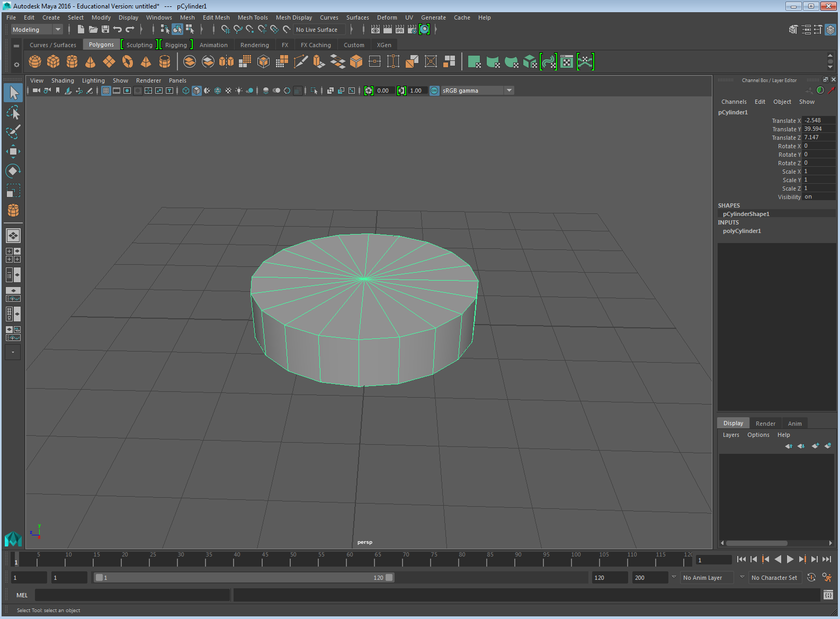Expand the toolbox layout menu arrow
Image resolution: width=840 pixels, height=619 pixels.
(13, 352)
